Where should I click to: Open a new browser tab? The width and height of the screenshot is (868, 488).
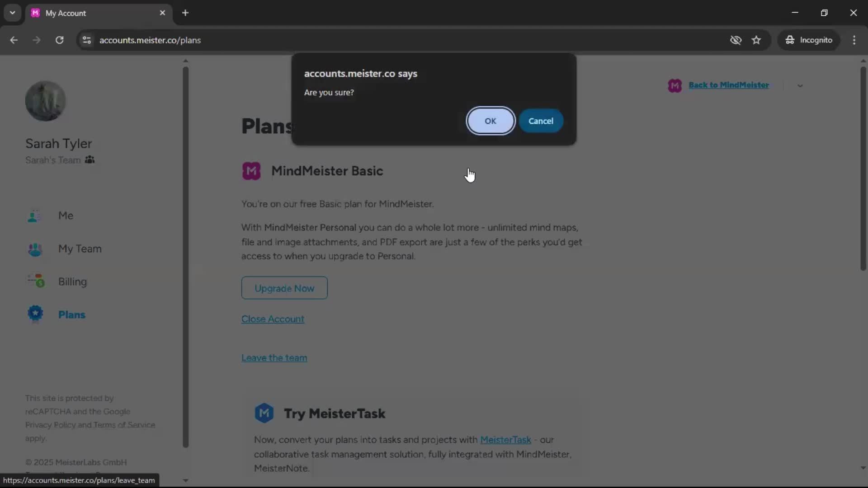pos(185,13)
